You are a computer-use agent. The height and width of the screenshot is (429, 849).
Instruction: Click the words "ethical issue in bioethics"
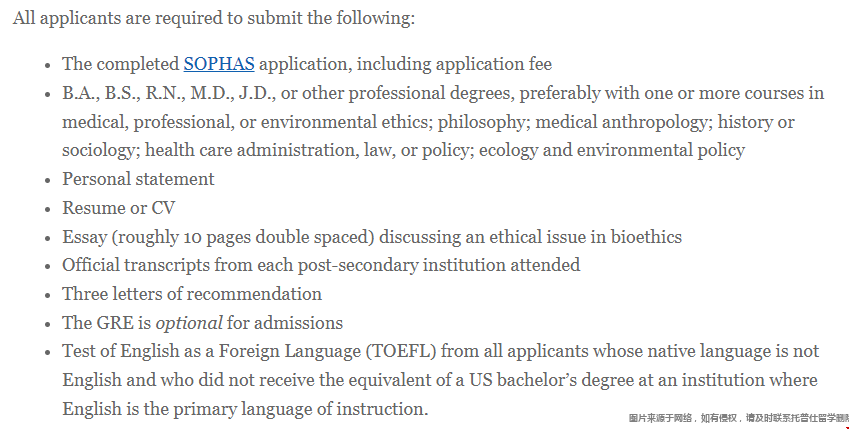tap(585, 237)
